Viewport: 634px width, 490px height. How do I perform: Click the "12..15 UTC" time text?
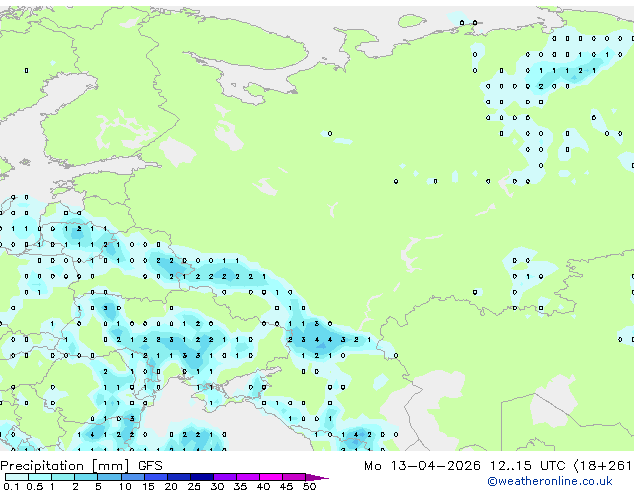click(x=528, y=466)
